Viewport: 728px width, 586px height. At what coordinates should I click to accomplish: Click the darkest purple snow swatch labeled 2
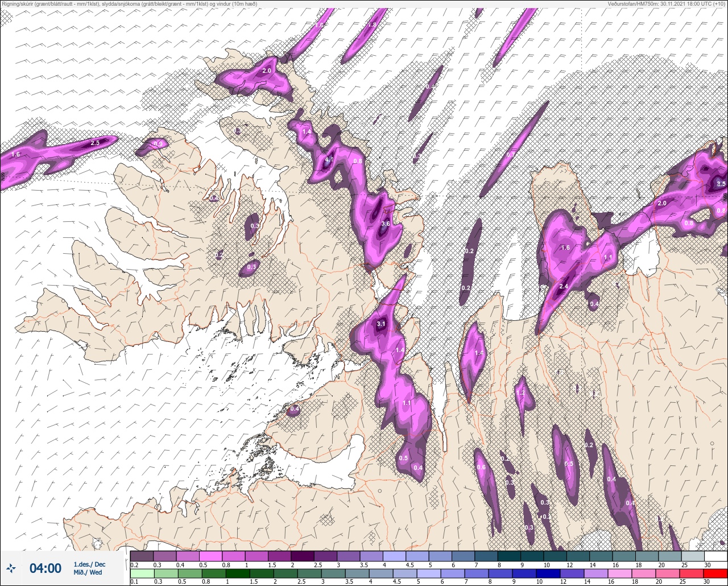pyautogui.click(x=303, y=556)
